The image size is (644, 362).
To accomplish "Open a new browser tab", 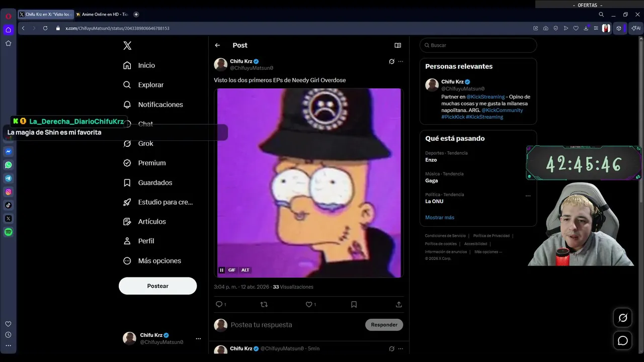I will point(136,15).
